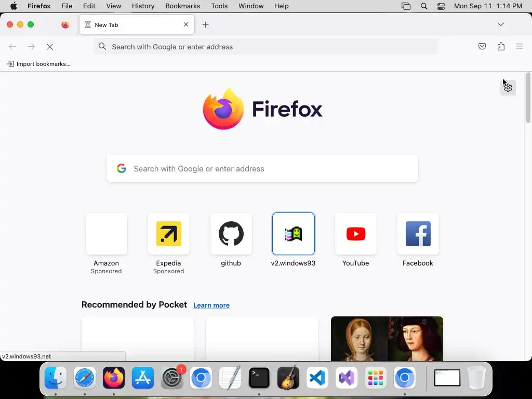Click Import bookmarks in bookmarks toolbar
Image resolution: width=532 pixels, height=399 pixels.
pyautogui.click(x=38, y=64)
